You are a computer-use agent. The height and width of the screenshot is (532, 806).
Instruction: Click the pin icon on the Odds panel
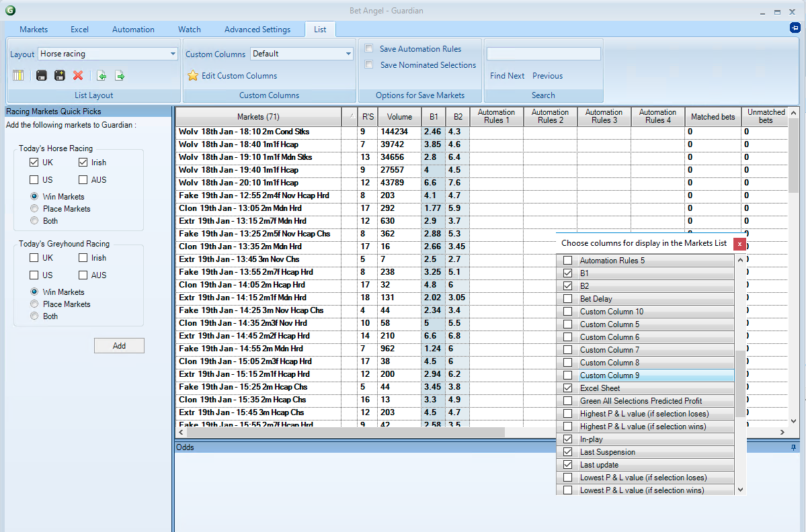[794, 447]
